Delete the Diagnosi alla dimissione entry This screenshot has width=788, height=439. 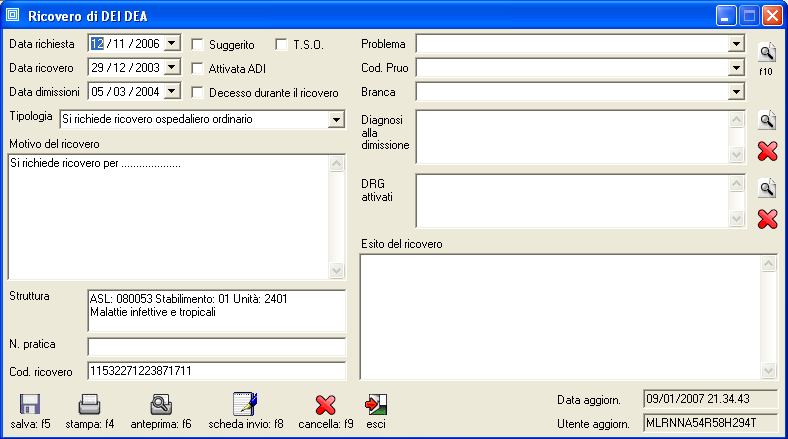coord(767,151)
